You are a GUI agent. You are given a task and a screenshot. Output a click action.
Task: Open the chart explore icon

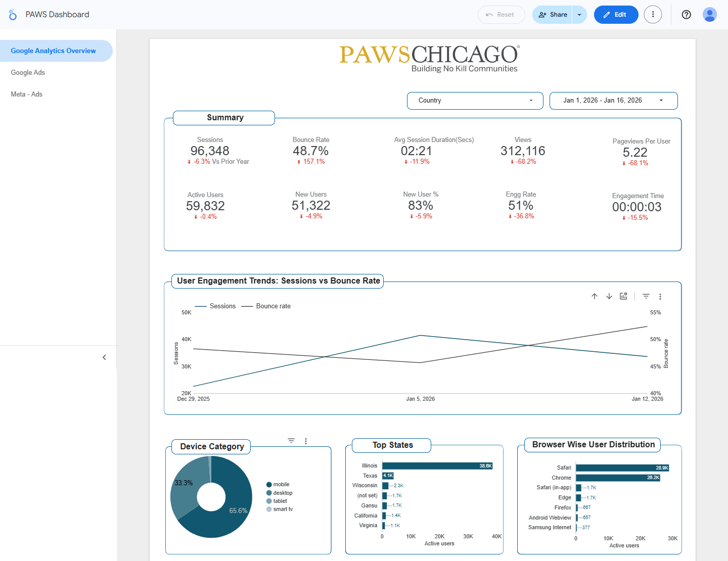click(623, 296)
